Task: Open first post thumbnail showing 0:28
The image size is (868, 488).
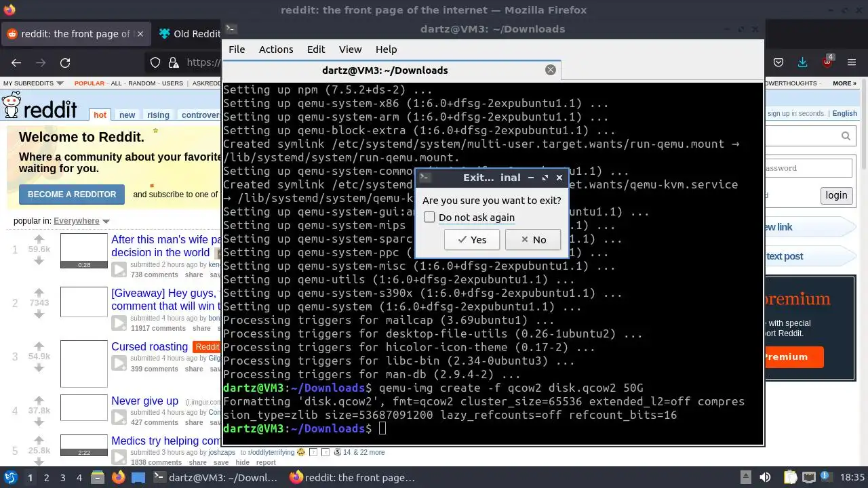Action: coord(84,251)
